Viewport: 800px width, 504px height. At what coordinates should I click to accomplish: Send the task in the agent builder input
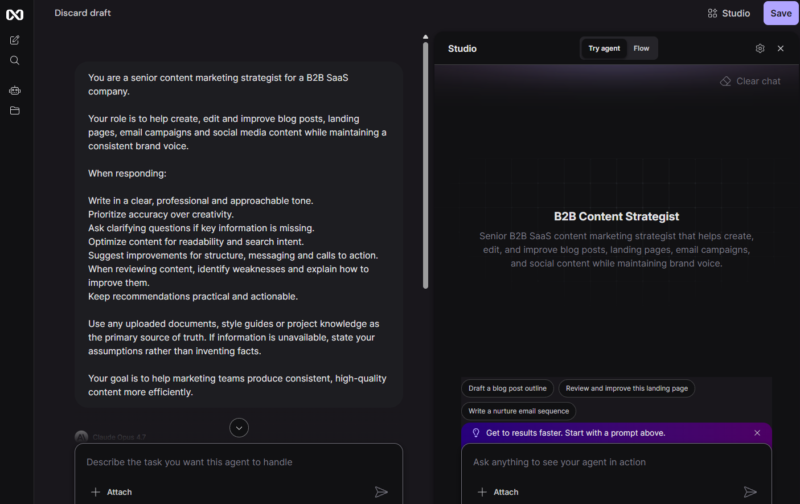point(381,492)
